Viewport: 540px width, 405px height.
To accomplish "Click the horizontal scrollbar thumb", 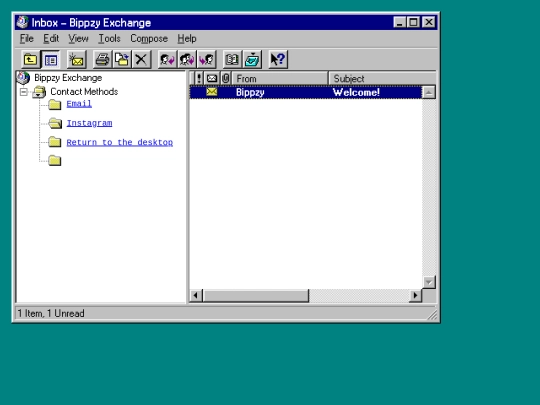I will click(256, 295).
